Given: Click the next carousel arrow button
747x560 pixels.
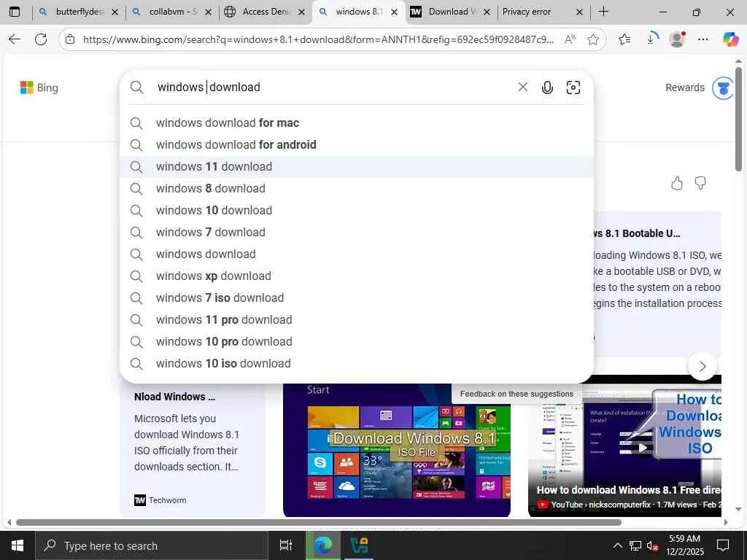Looking at the screenshot, I should pyautogui.click(x=703, y=366).
